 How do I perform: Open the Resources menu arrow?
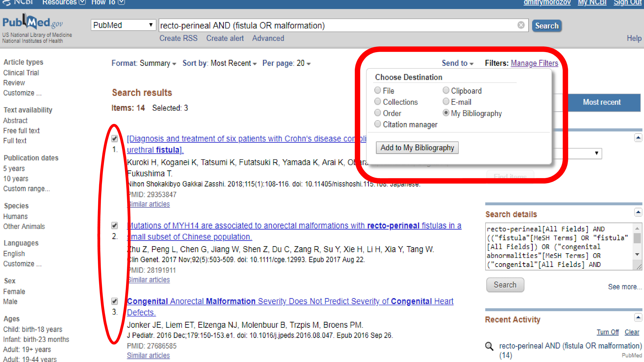pos(82,2)
